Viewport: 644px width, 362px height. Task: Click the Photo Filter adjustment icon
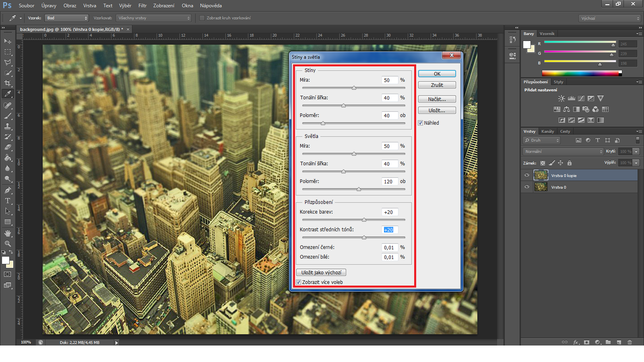(586, 109)
